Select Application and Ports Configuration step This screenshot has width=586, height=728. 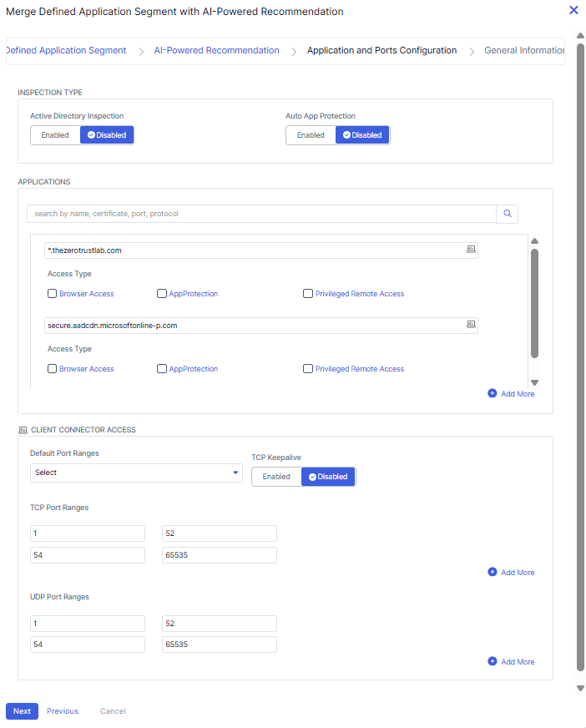tap(381, 50)
